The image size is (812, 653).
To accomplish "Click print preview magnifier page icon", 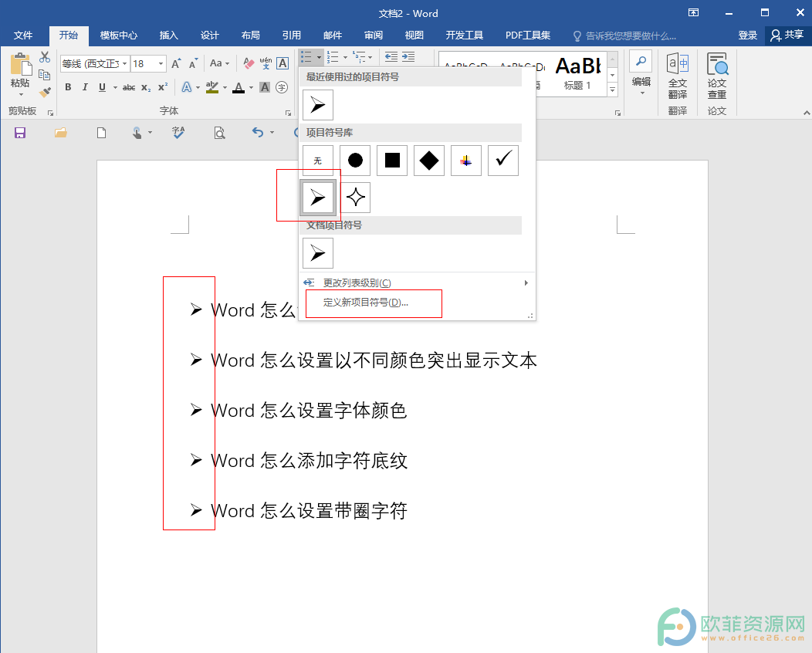I will pyautogui.click(x=219, y=133).
